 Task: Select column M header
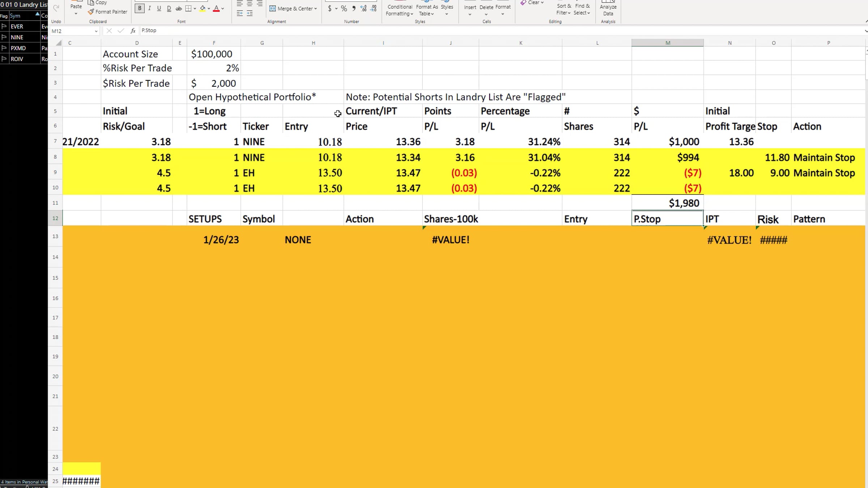coord(668,43)
